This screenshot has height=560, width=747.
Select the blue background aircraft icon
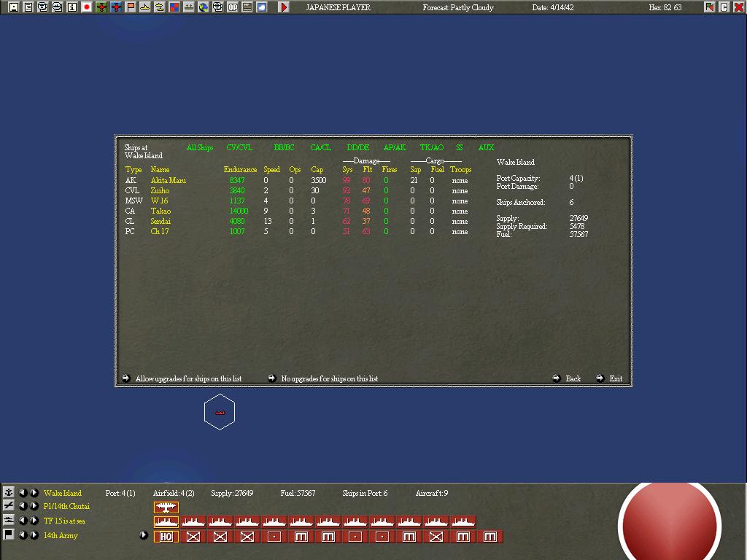pyautogui.click(x=116, y=7)
